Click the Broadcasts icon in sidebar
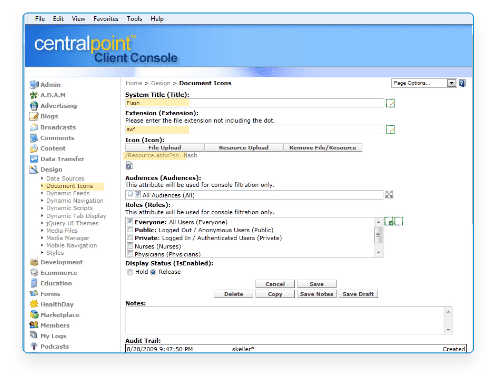This screenshot has width=497, height=386. click(34, 127)
